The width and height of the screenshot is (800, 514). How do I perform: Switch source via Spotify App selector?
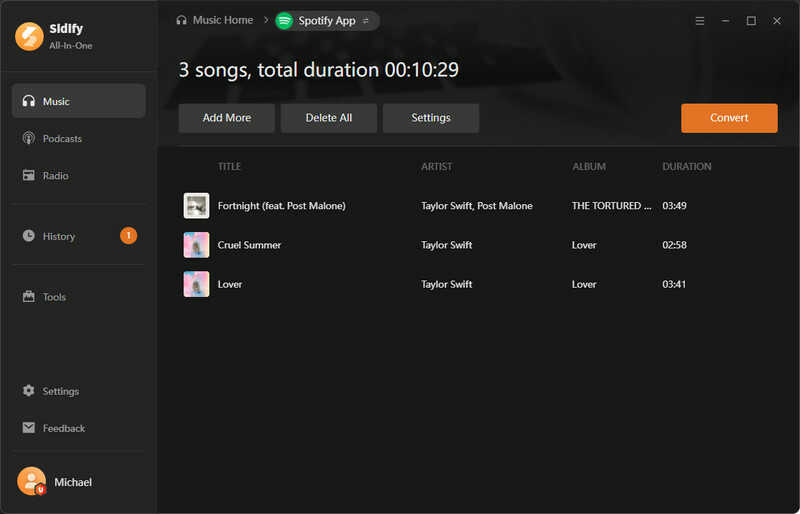(327, 21)
